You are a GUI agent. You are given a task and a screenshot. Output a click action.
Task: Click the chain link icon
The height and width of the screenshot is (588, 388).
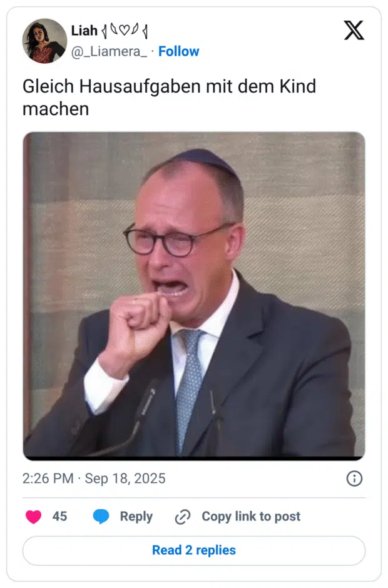[x=183, y=517]
